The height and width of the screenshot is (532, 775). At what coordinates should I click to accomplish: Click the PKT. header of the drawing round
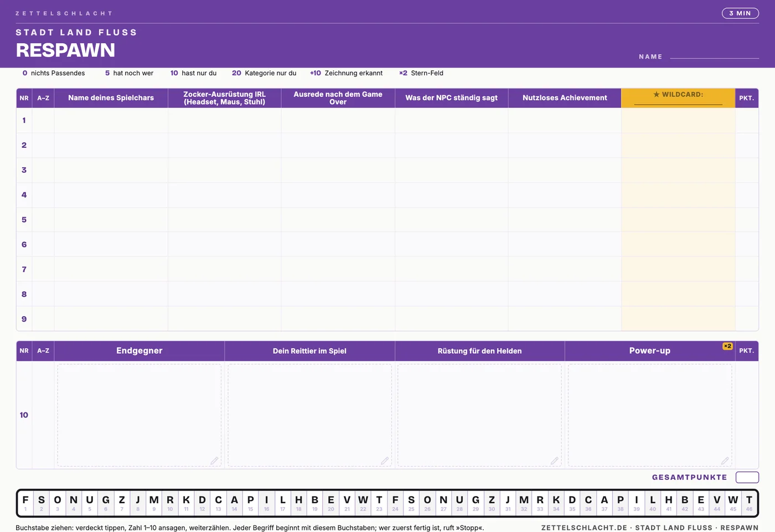click(x=746, y=351)
